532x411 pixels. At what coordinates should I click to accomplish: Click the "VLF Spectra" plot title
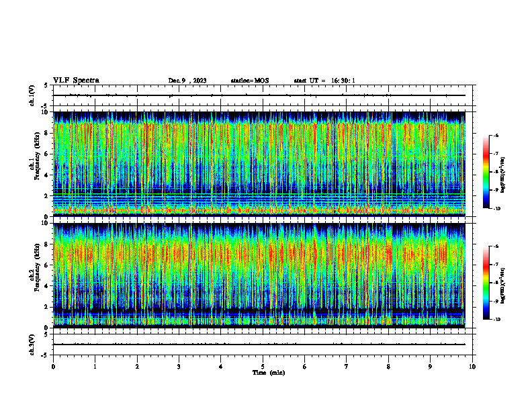(76, 81)
